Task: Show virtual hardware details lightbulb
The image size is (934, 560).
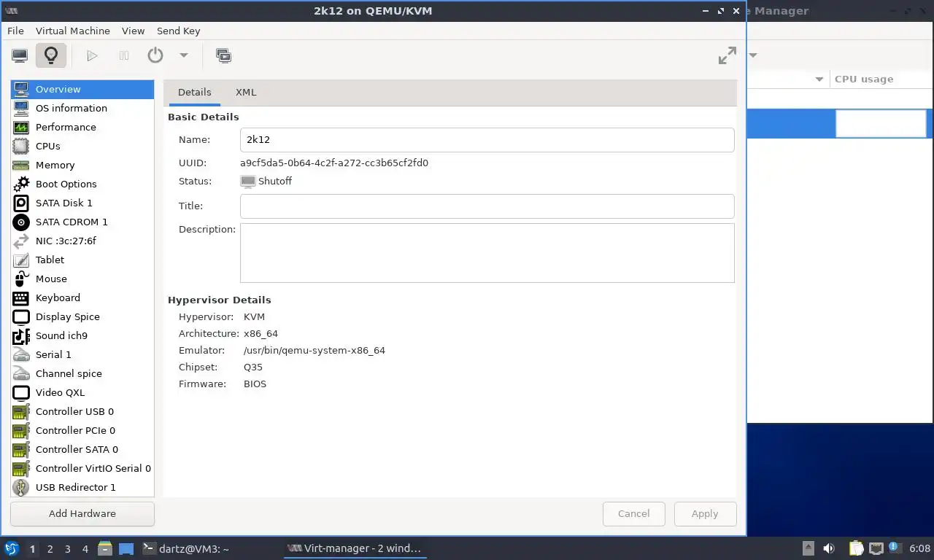Action: click(51, 55)
